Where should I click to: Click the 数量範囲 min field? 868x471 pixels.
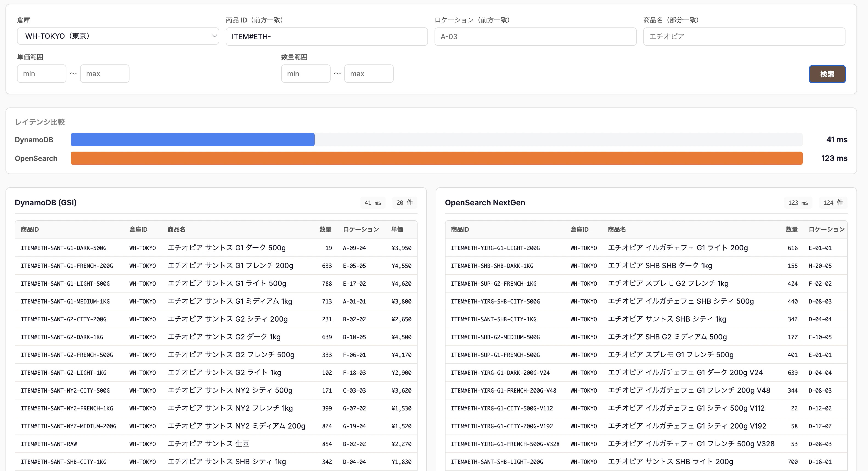pyautogui.click(x=306, y=73)
